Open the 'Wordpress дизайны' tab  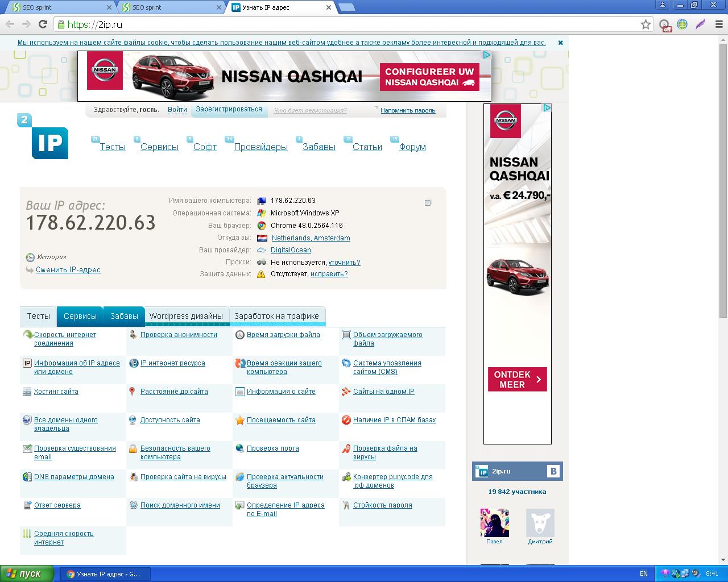click(187, 316)
